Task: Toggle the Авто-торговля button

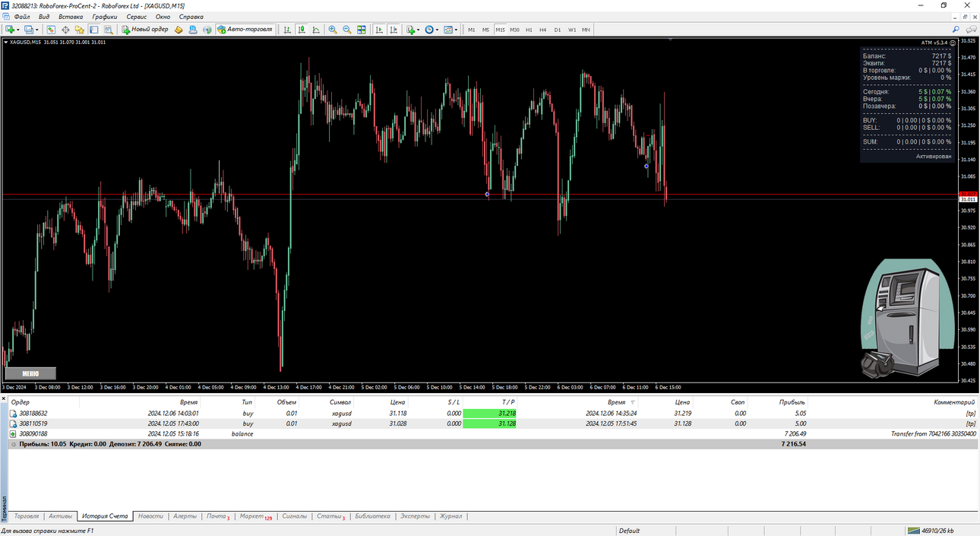Action: coord(245,30)
